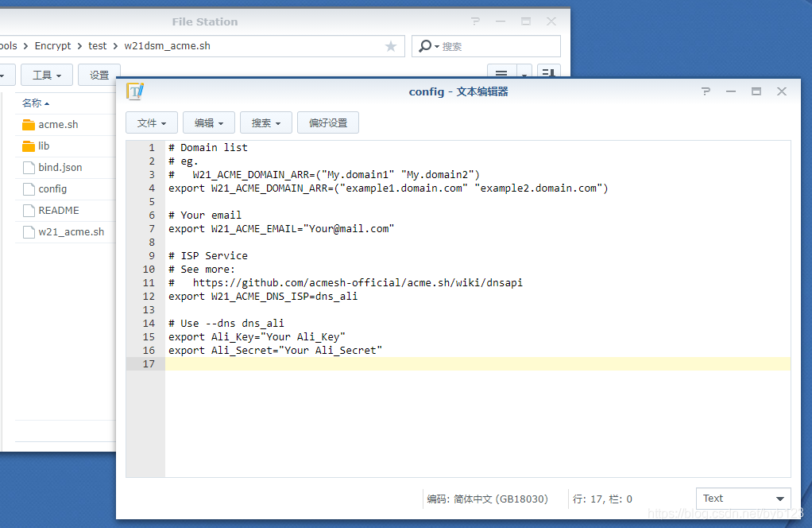The image size is (812, 528).
Task: Open the 编辑 menu in the text editor
Action: [208, 122]
